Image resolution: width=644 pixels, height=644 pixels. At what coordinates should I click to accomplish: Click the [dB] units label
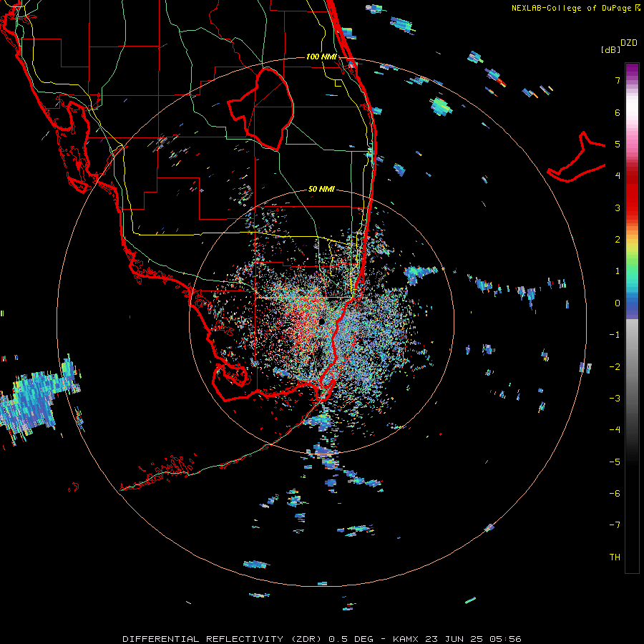point(611,49)
